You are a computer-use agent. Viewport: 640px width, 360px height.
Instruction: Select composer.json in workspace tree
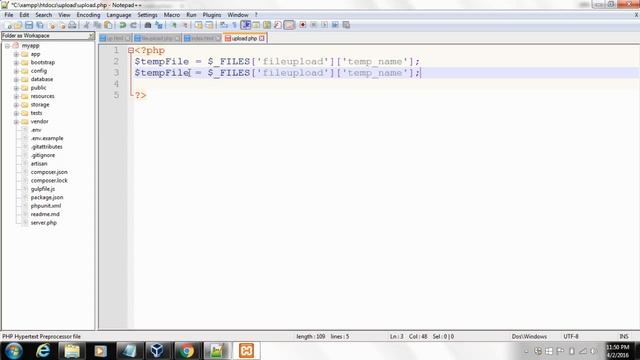pyautogui.click(x=49, y=172)
